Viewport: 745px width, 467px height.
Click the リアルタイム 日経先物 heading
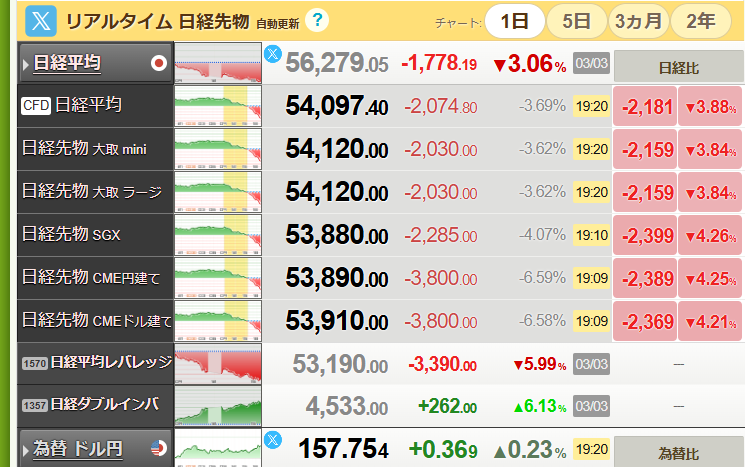157,22
